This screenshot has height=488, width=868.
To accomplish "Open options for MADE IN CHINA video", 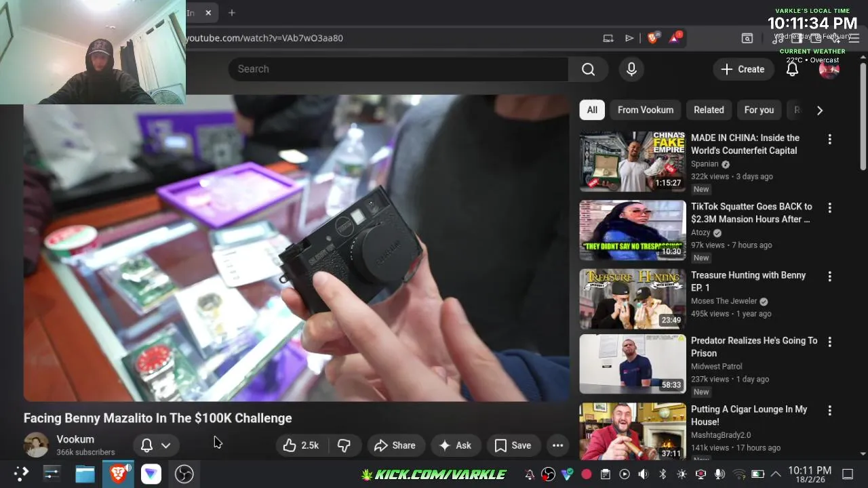I will (x=829, y=139).
